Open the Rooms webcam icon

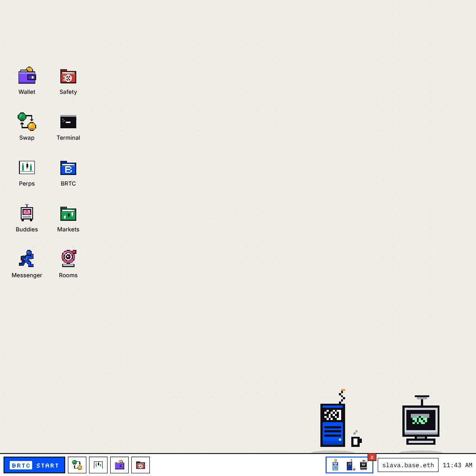click(x=68, y=258)
